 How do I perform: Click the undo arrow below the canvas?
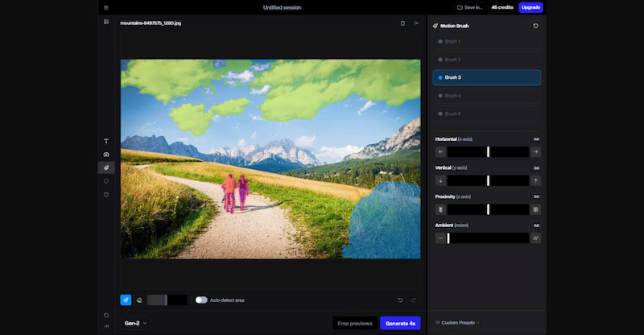pyautogui.click(x=400, y=300)
